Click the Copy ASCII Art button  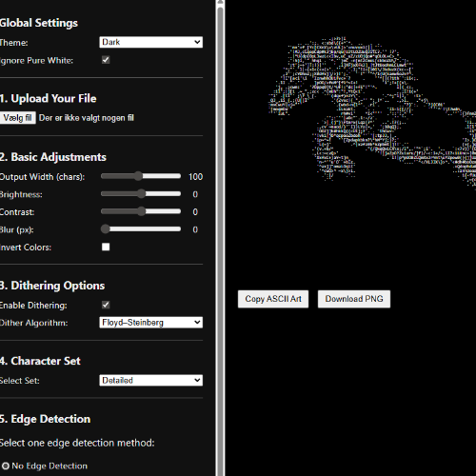[x=273, y=299]
